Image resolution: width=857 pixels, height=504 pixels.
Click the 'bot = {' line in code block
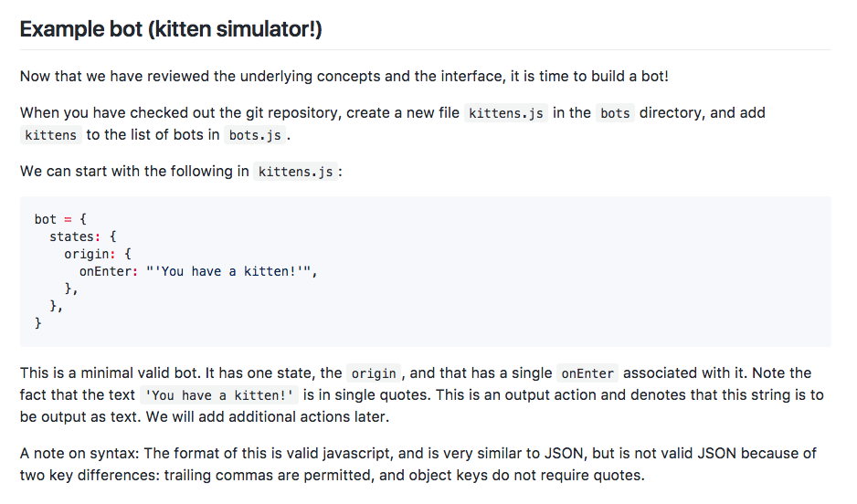click(60, 219)
